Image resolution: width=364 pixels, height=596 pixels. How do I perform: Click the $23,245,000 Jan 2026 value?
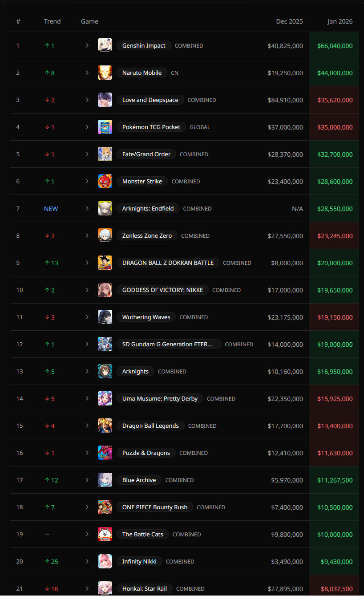click(335, 235)
